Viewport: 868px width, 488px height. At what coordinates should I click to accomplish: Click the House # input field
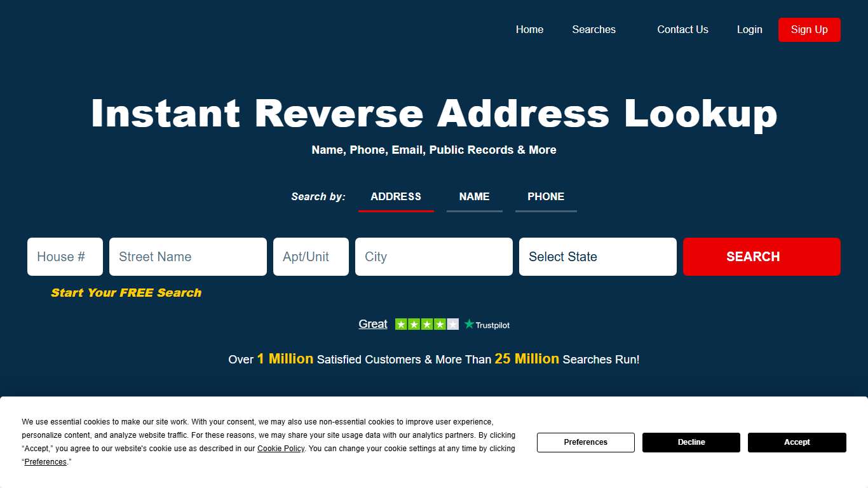tap(65, 257)
